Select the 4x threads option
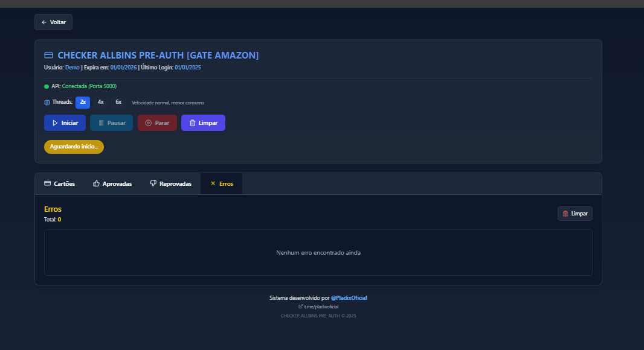The image size is (644, 350). (101, 102)
